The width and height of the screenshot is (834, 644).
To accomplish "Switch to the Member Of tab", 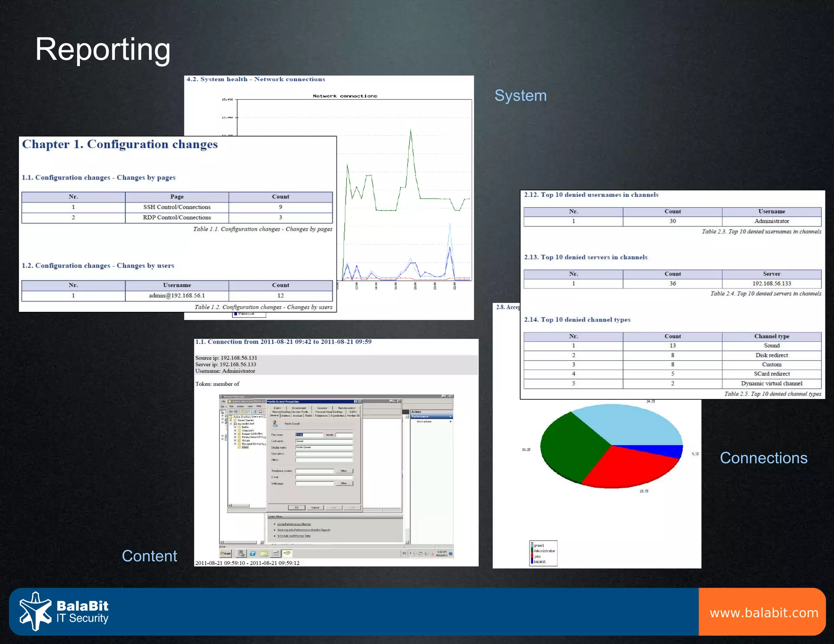I will pyautogui.click(x=353, y=416).
